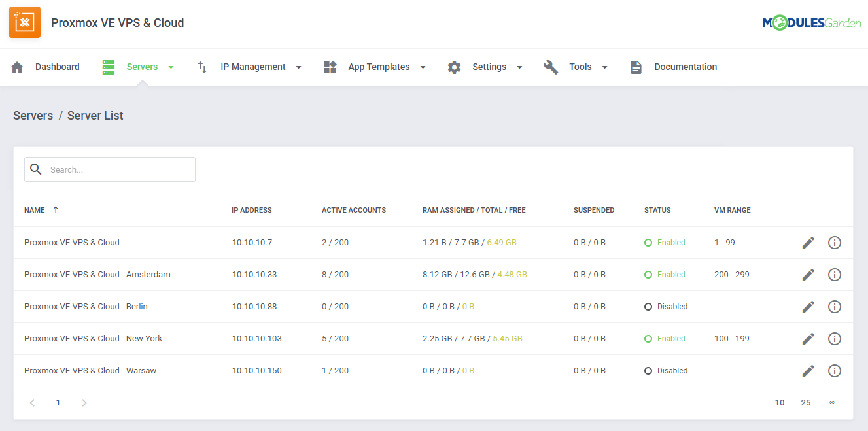Open info details for Berlin server
This screenshot has height=431, width=868.
pyautogui.click(x=834, y=306)
